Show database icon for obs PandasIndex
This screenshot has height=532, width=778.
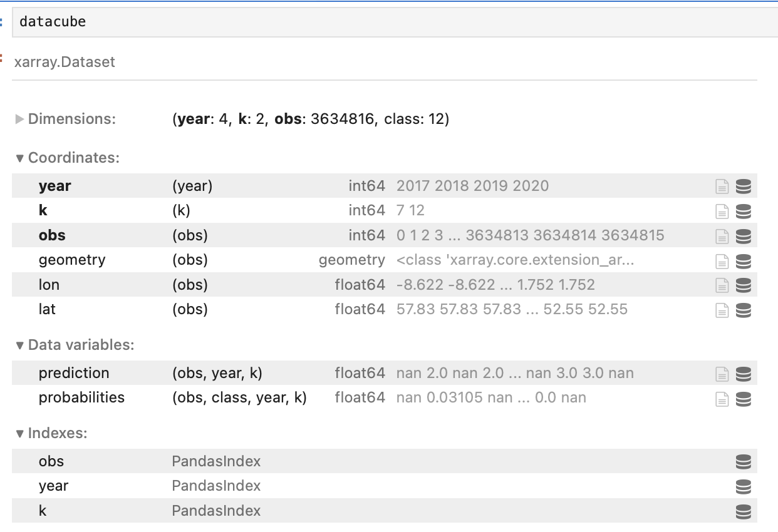pyautogui.click(x=743, y=462)
